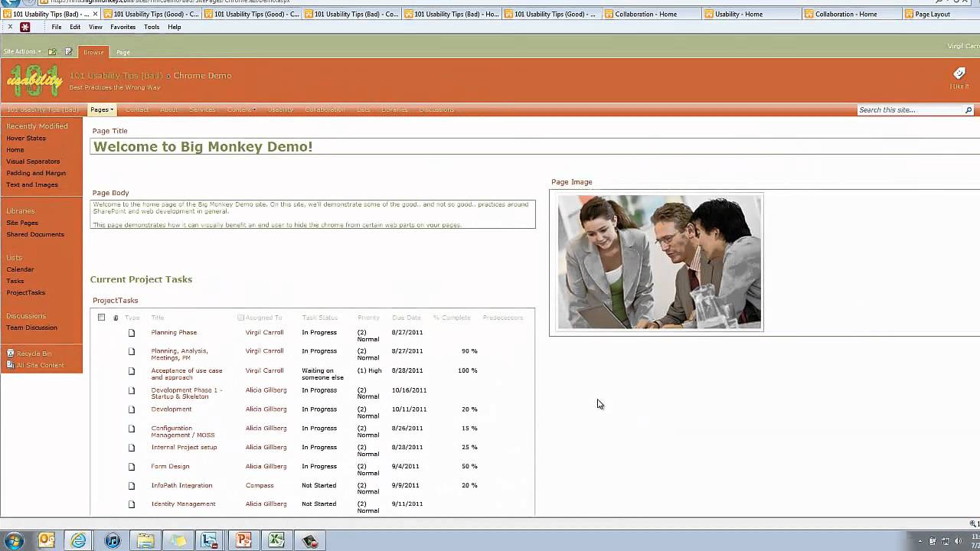The image size is (980, 551).
Task: Switch to the Page ribbon tab
Action: (123, 52)
